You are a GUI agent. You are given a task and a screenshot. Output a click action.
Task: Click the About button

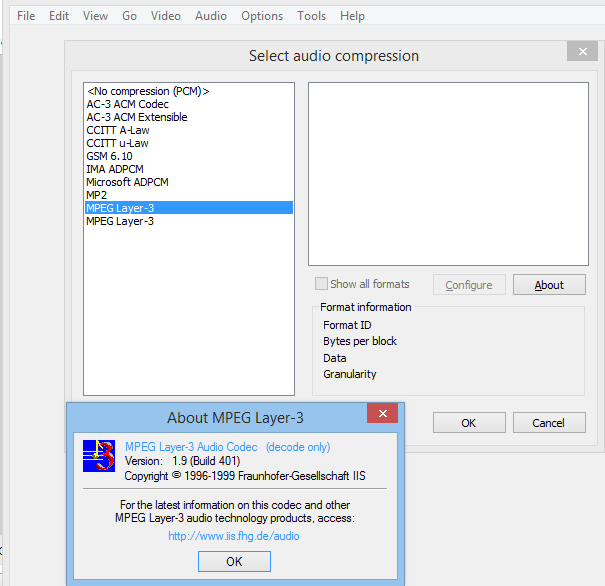click(549, 285)
